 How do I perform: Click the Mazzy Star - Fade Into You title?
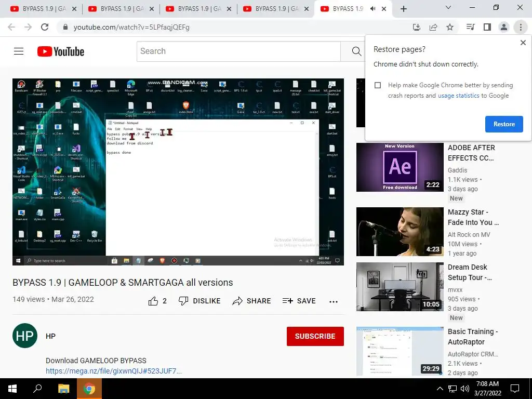pos(473,218)
